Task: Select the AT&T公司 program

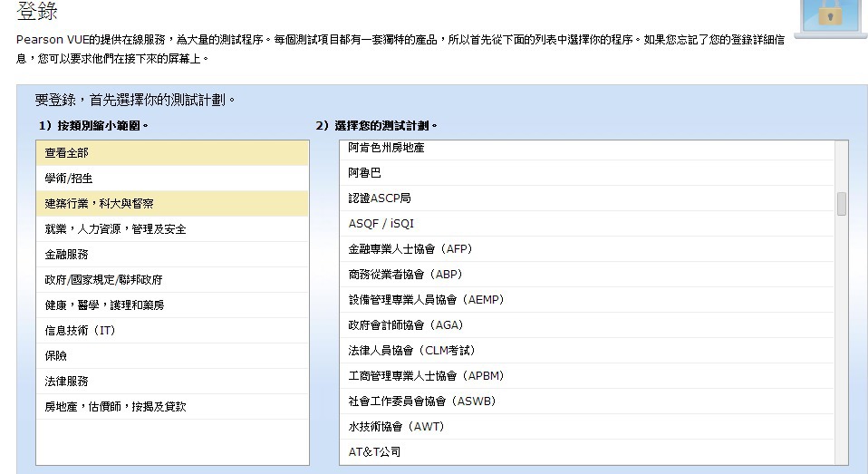Action: tap(587, 452)
